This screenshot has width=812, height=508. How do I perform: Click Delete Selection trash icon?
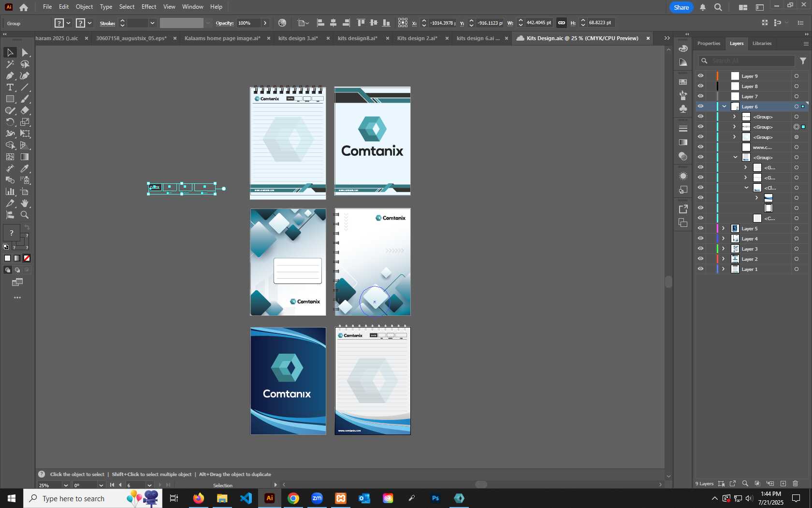coord(796,483)
